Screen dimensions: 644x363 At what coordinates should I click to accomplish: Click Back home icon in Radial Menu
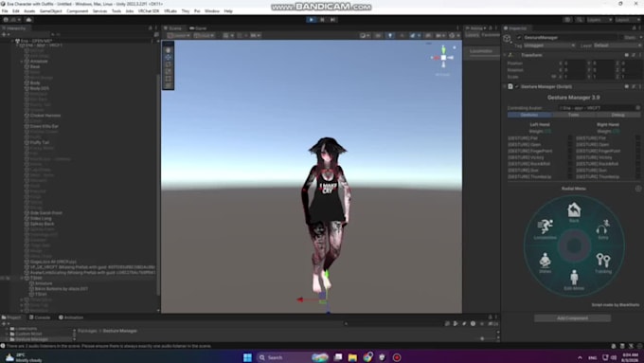[x=574, y=212]
